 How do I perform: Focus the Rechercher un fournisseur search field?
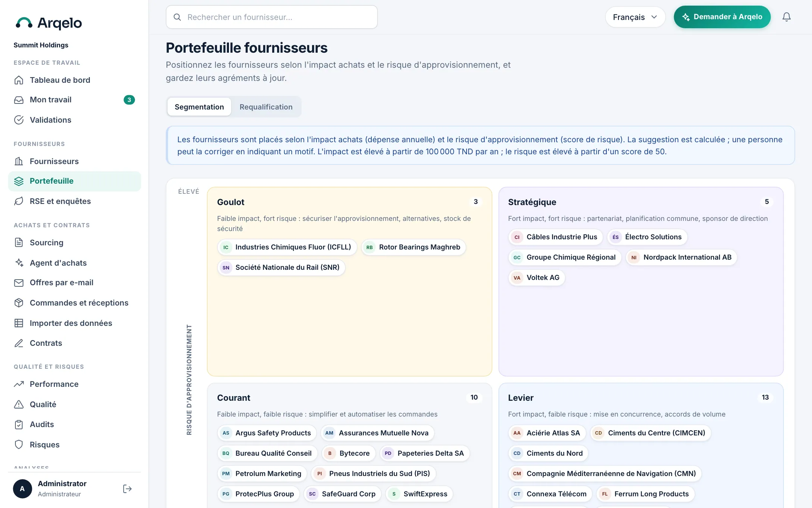click(x=271, y=17)
